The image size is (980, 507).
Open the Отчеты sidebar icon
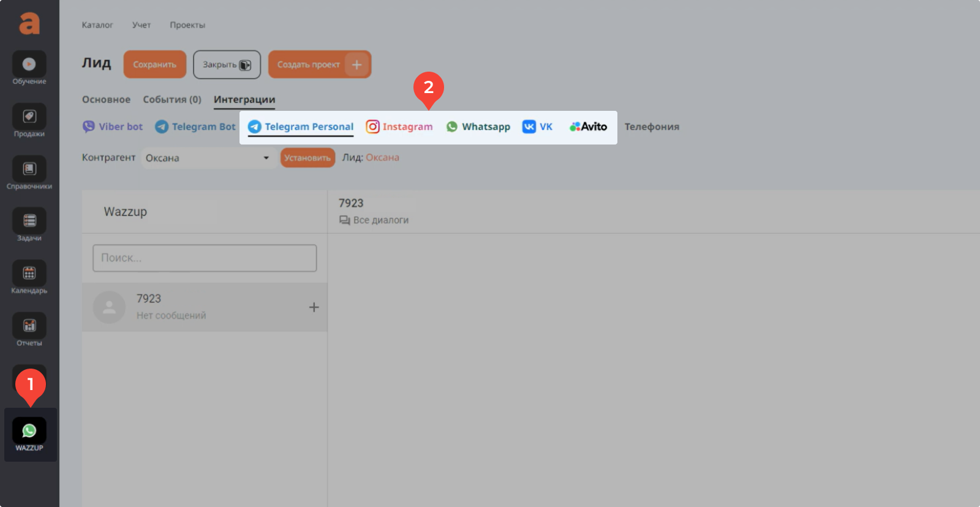(x=29, y=331)
